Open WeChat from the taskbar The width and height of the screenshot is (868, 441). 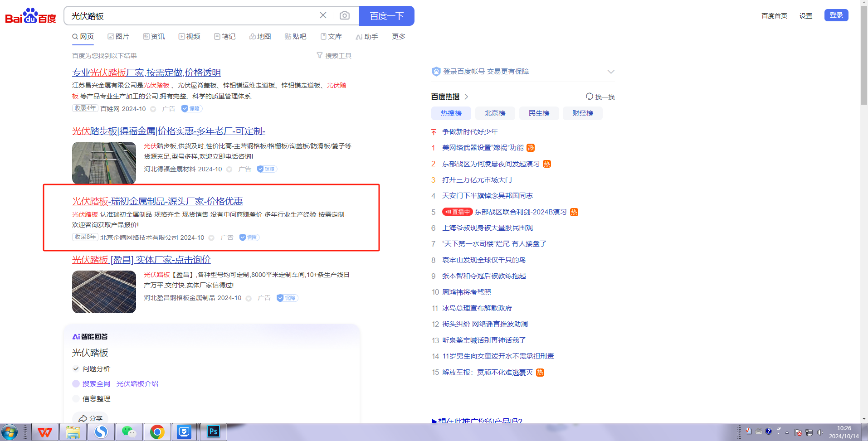[129, 432]
